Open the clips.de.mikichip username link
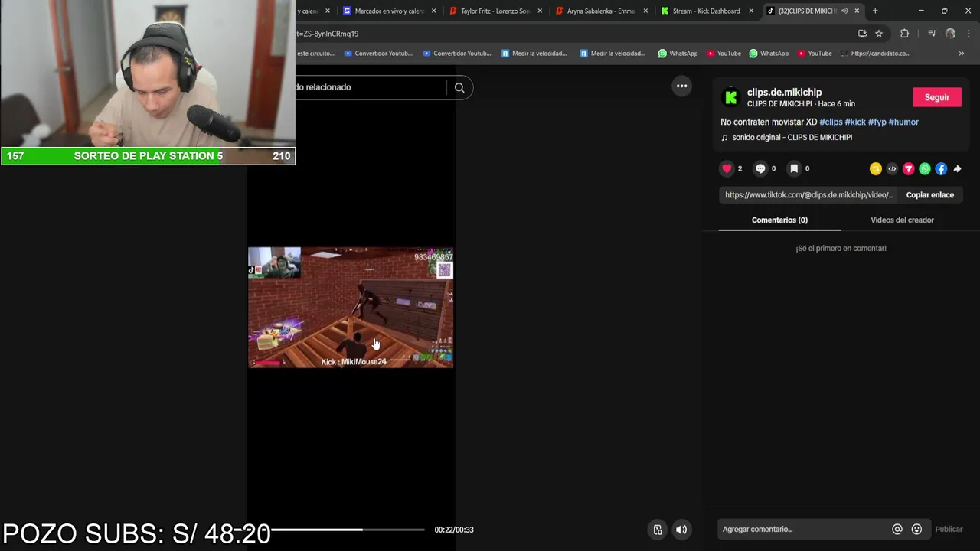This screenshot has height=551, width=980. pyautogui.click(x=784, y=93)
